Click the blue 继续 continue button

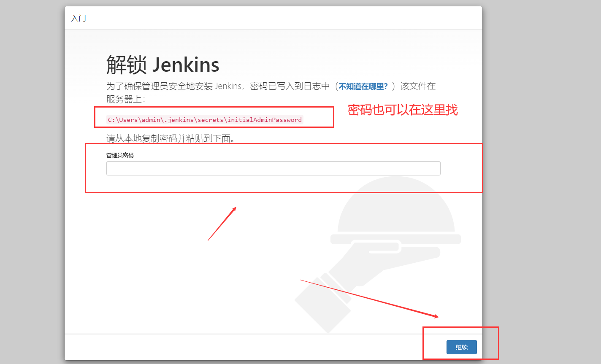(x=462, y=347)
